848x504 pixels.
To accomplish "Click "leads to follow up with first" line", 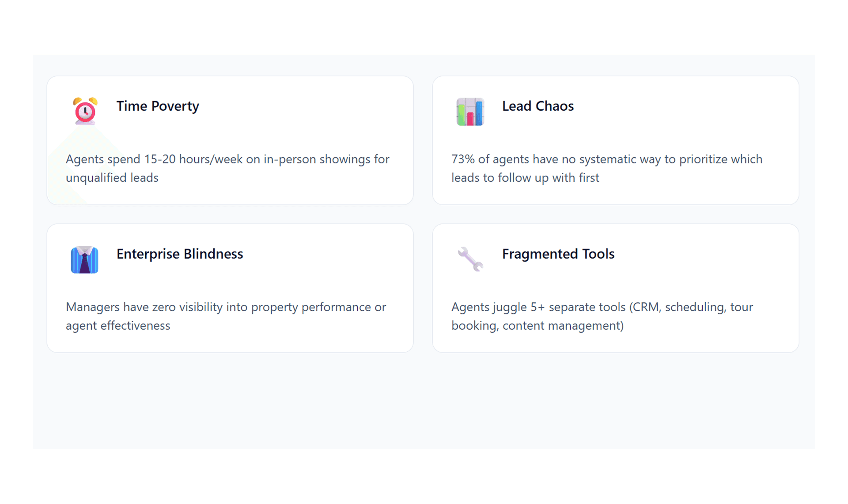I will (x=525, y=177).
